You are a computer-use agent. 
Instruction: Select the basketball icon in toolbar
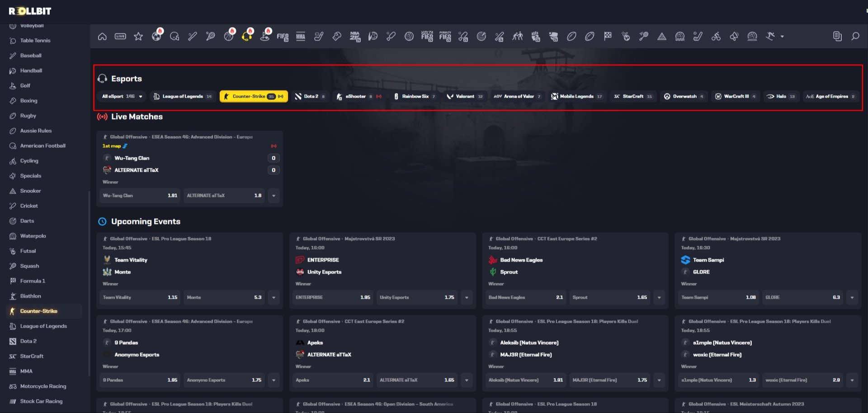point(229,36)
